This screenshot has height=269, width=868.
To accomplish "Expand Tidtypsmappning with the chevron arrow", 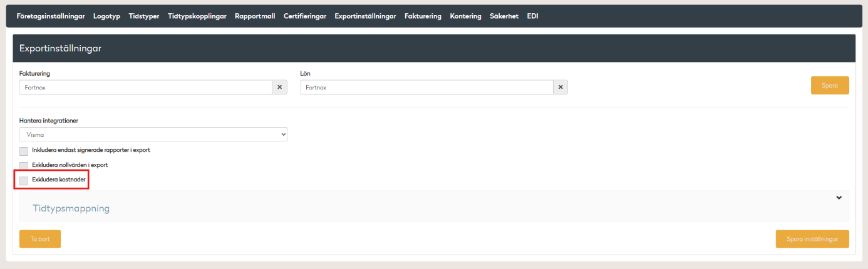I will pyautogui.click(x=839, y=198).
